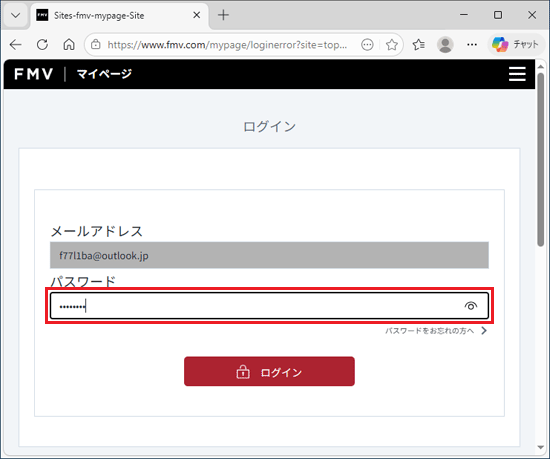Minimize the browser window
This screenshot has height=459, width=550.
[464, 15]
